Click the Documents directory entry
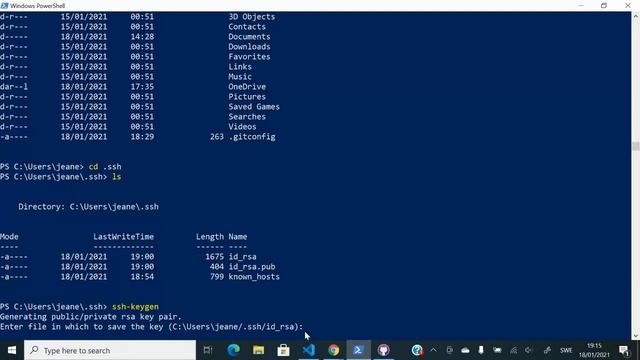 click(249, 37)
